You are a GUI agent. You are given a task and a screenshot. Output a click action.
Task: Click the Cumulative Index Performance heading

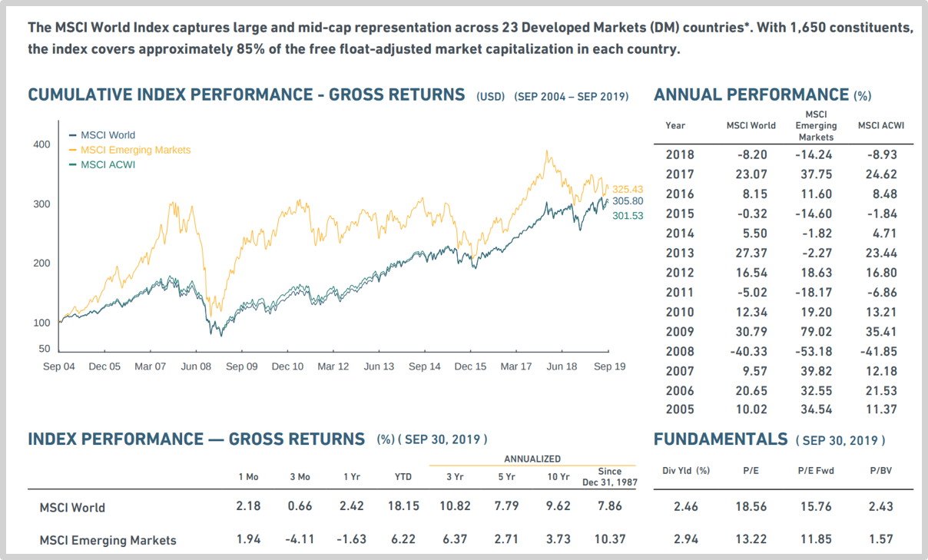click(x=246, y=95)
